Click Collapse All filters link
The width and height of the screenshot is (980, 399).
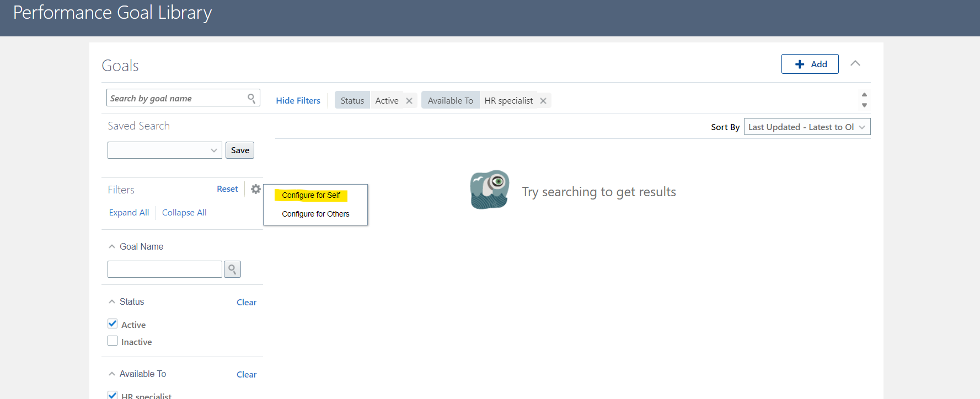click(184, 212)
